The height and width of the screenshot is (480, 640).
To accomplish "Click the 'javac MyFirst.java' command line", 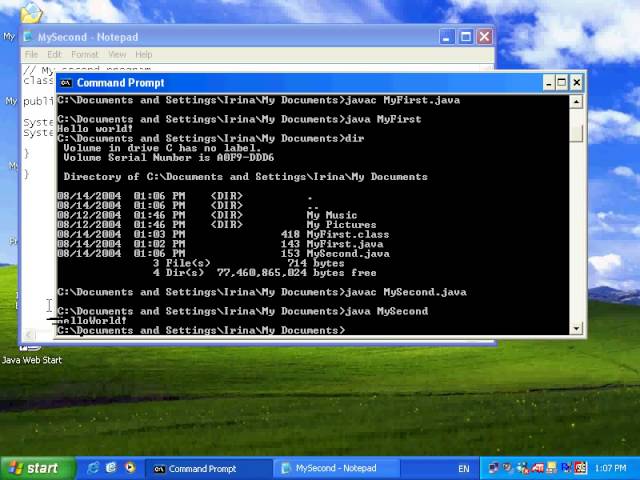I will (259, 100).
